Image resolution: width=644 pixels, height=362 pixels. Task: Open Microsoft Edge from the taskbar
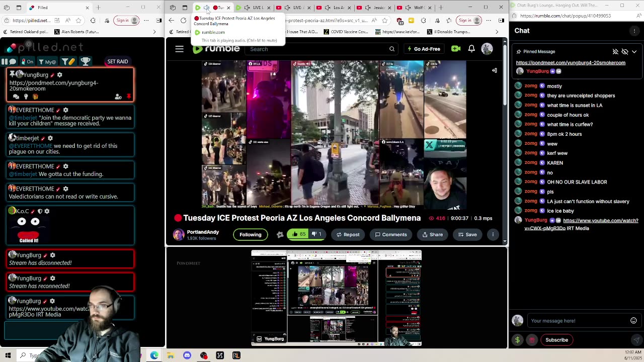coord(154,355)
